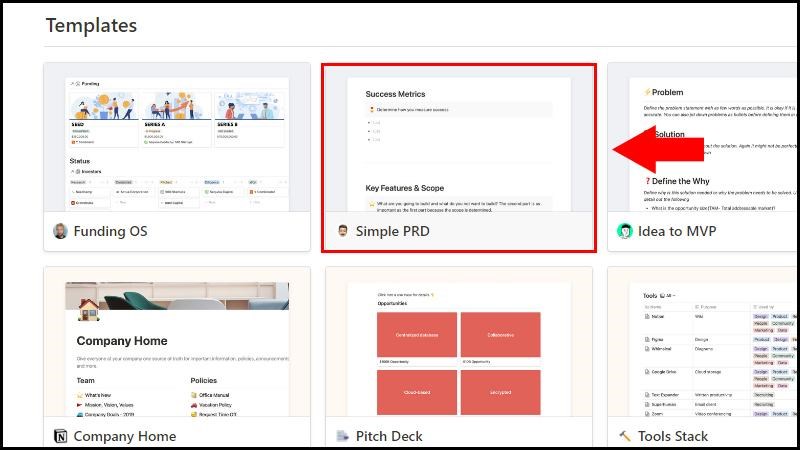Click the Funding OS author avatar icon

click(x=60, y=231)
